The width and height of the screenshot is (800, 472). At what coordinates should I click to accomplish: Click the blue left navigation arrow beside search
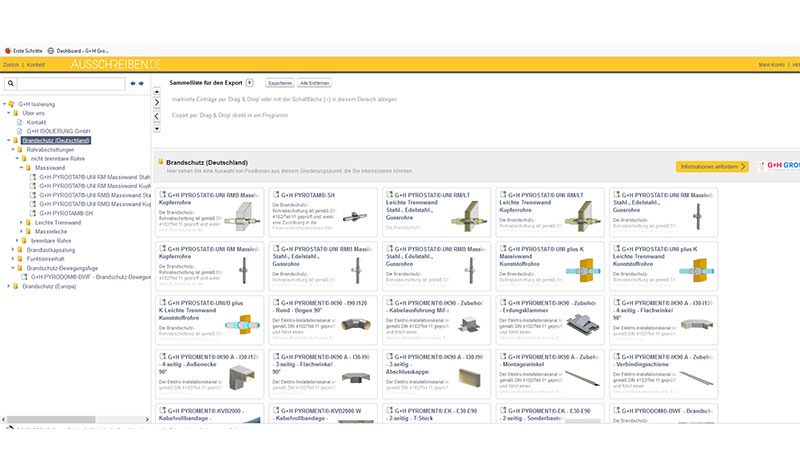click(133, 83)
